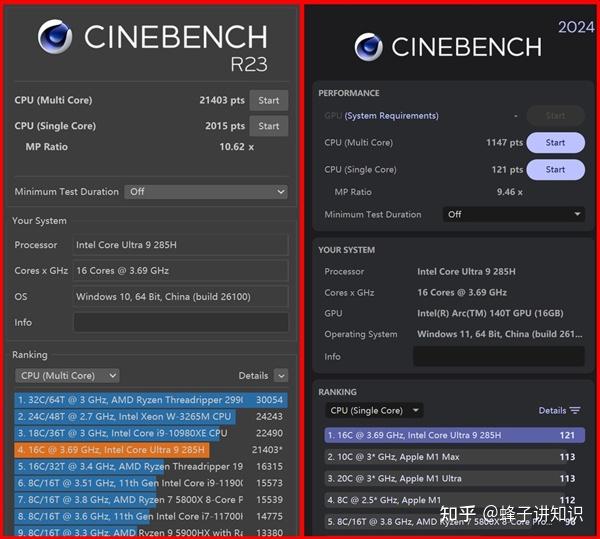Start the R23 CPU Single Core test

[x=269, y=126]
